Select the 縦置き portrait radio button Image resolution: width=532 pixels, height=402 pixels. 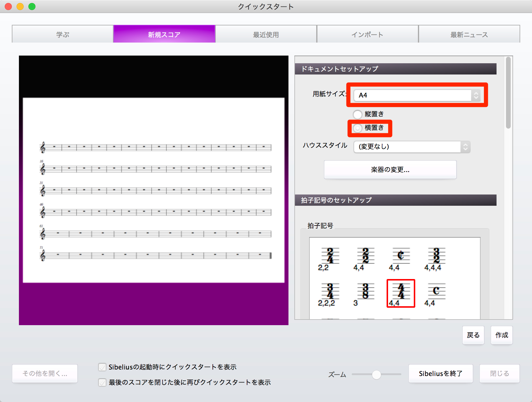coord(358,114)
